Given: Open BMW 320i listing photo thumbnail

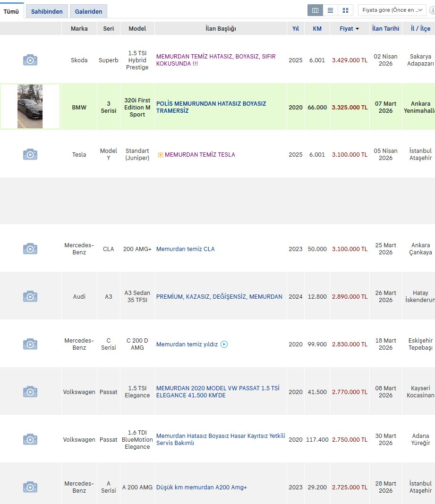Looking at the screenshot, I should tap(30, 106).
